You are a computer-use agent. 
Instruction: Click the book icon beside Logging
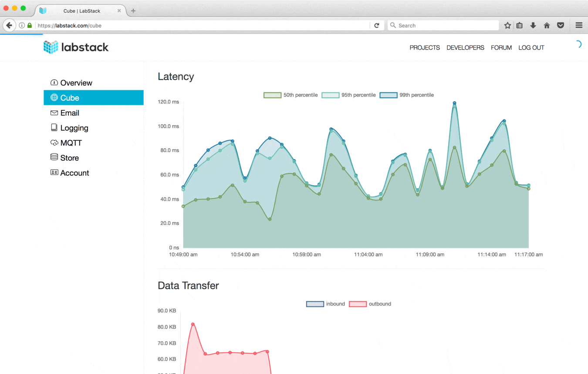click(x=54, y=128)
